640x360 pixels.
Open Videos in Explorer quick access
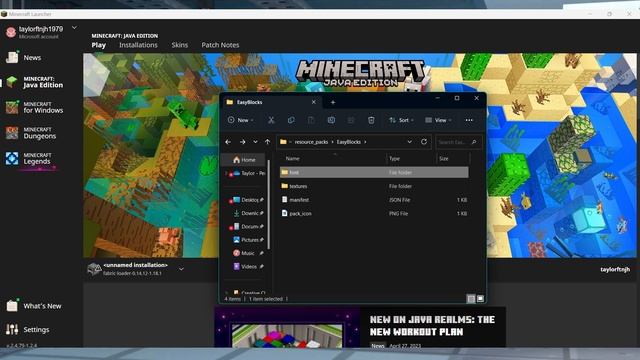click(x=248, y=267)
